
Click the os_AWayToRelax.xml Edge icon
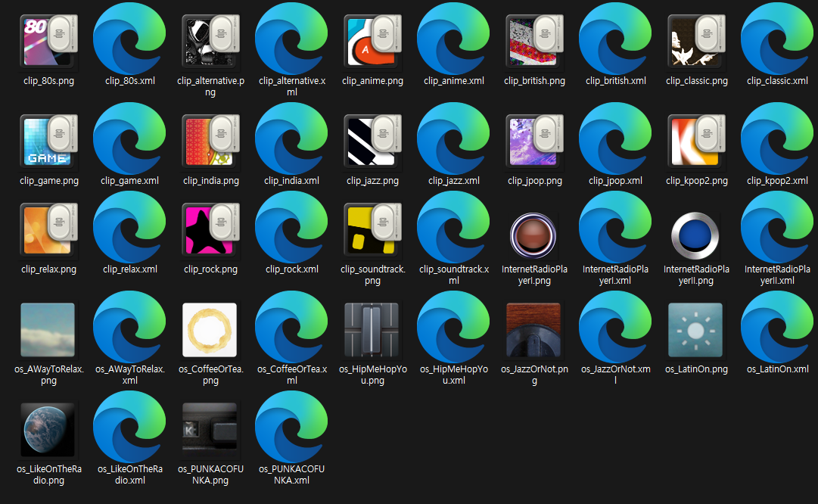[129, 327]
